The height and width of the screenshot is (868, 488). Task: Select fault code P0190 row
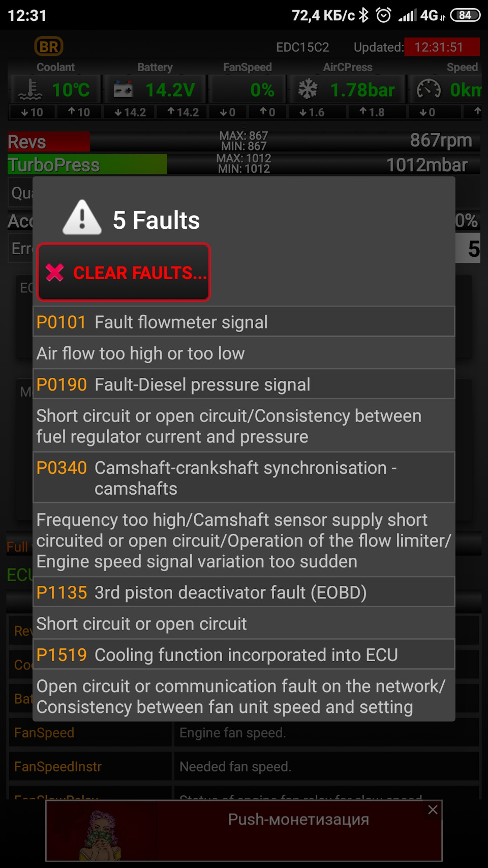click(244, 384)
